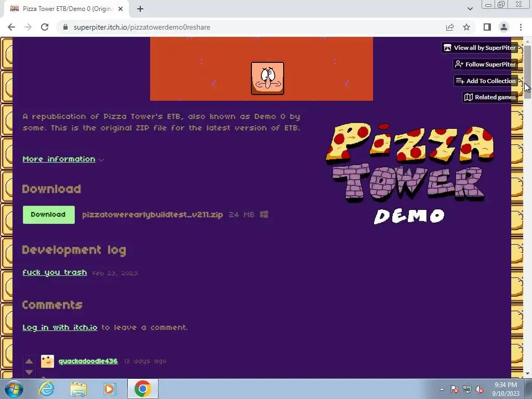View all by SuperPiter

click(480, 48)
